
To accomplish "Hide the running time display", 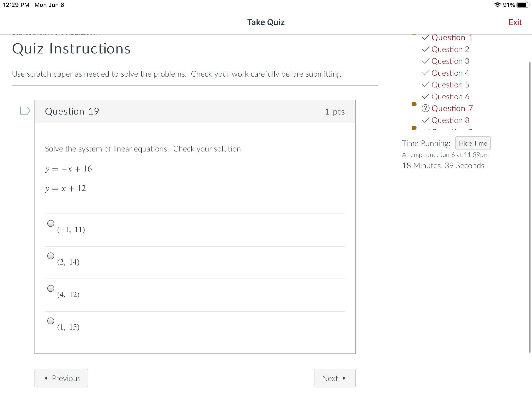I will 473,143.
